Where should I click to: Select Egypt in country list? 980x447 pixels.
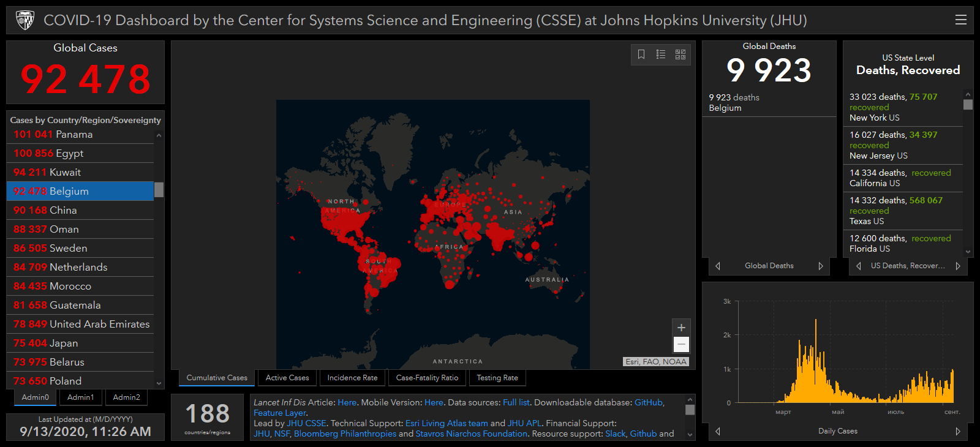click(x=80, y=153)
